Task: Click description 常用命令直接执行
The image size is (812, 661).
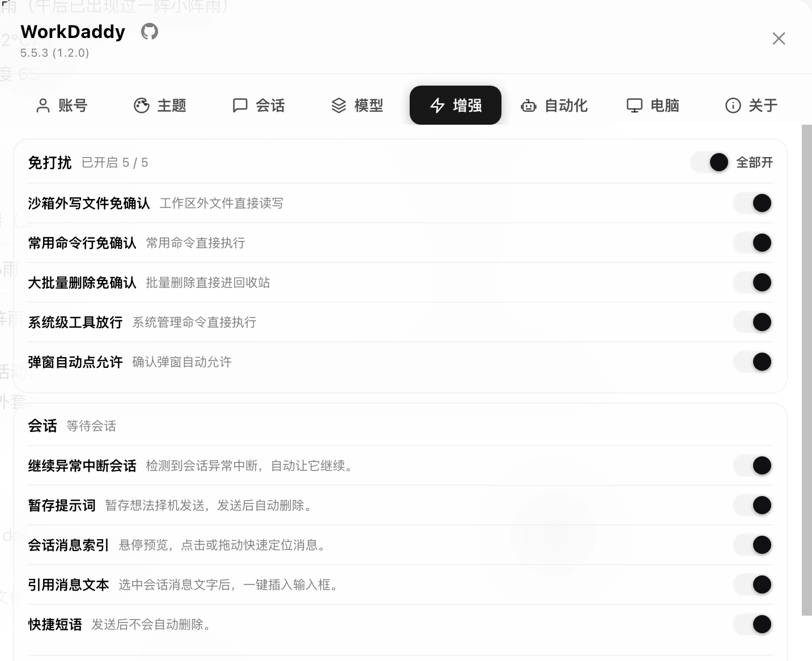Action: pyautogui.click(x=195, y=243)
